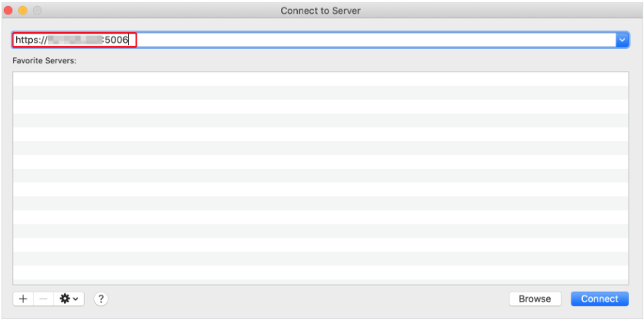Click the small chevron beside the gear
The image size is (644, 323).
(x=76, y=299)
